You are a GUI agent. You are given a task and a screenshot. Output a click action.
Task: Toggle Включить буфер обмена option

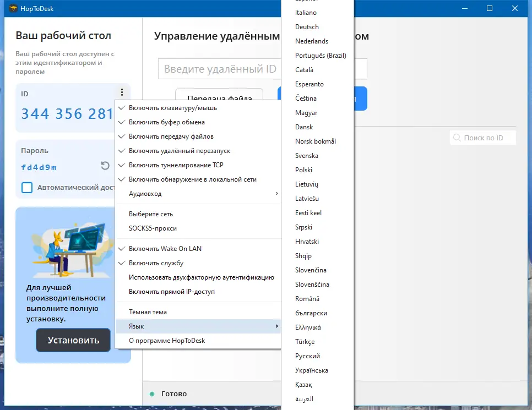pyautogui.click(x=198, y=122)
